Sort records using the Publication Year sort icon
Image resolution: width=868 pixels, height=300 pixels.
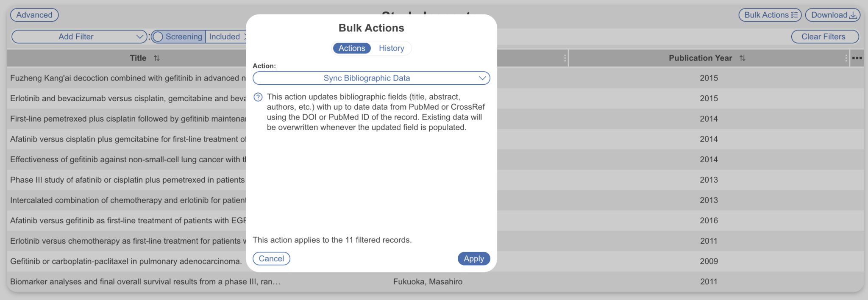point(742,58)
